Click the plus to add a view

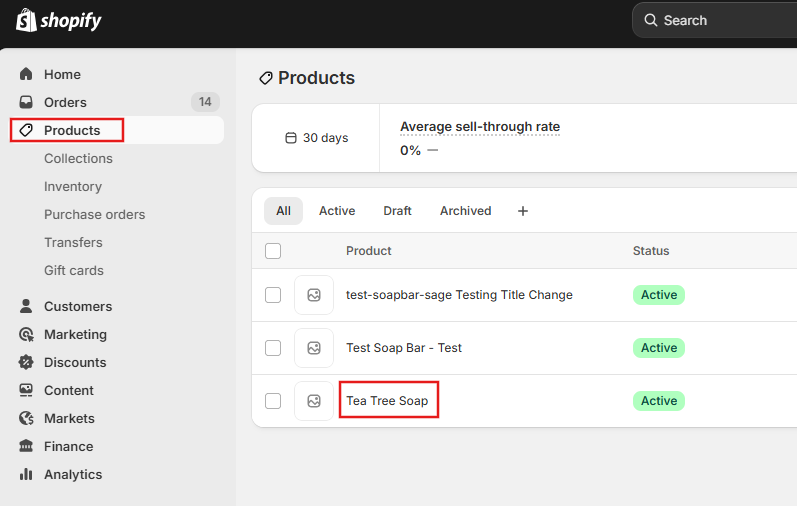pyautogui.click(x=522, y=211)
